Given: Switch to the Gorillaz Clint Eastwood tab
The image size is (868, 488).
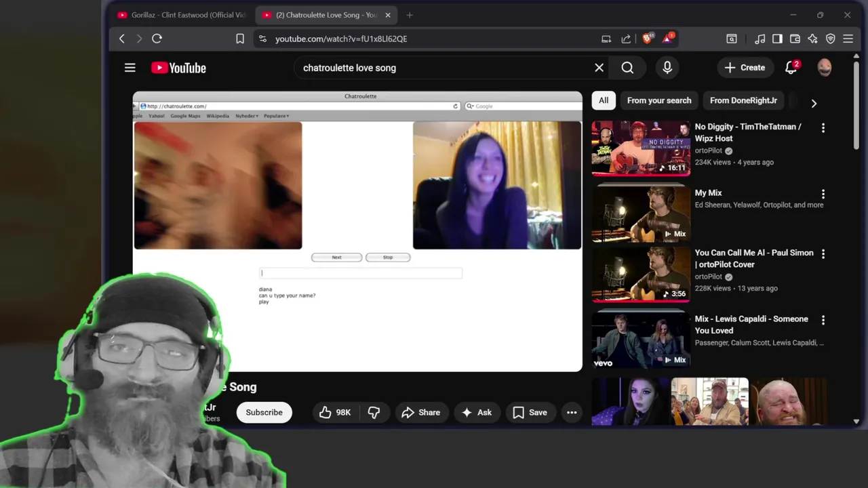Looking at the screenshot, I should 181,15.
